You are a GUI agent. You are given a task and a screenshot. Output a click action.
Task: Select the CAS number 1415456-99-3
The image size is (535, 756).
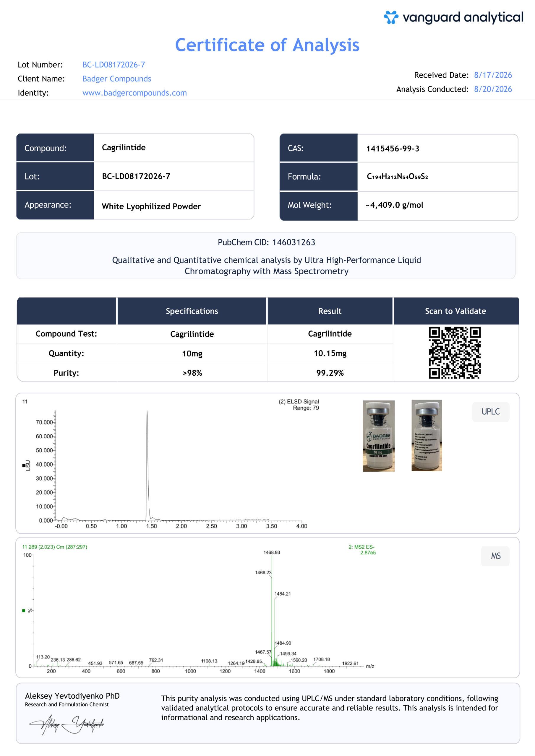tap(393, 149)
